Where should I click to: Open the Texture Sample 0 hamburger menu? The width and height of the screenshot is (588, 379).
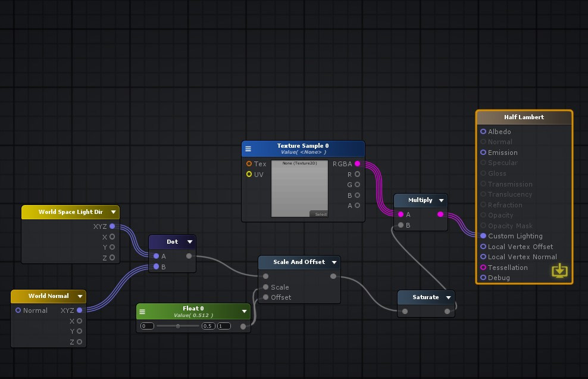247,148
